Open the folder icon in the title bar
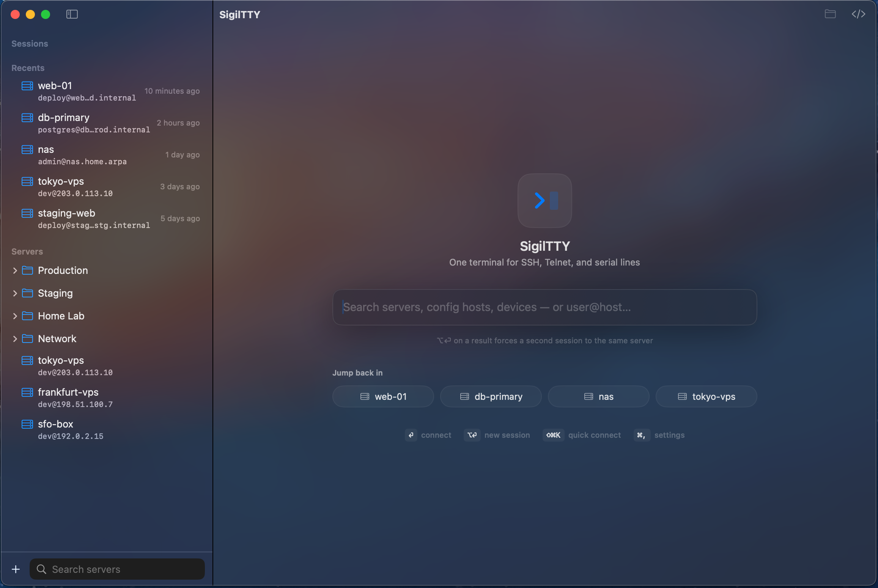 click(x=830, y=14)
